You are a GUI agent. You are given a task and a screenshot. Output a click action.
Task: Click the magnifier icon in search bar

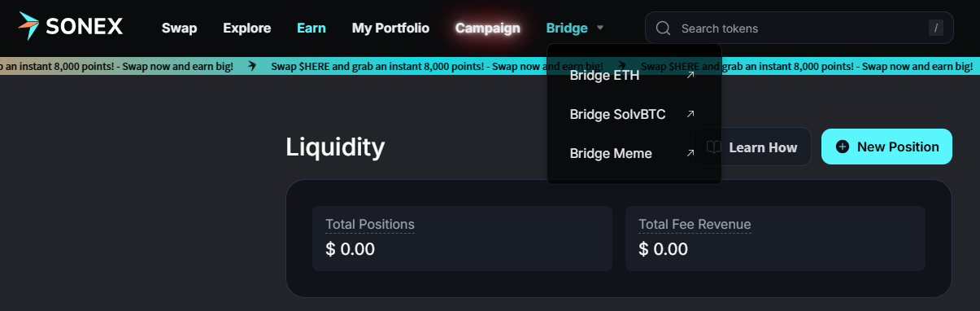click(663, 28)
